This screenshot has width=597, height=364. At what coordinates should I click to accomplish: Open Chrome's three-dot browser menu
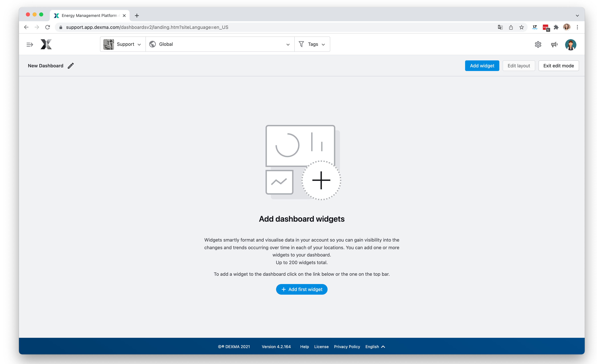(x=577, y=27)
